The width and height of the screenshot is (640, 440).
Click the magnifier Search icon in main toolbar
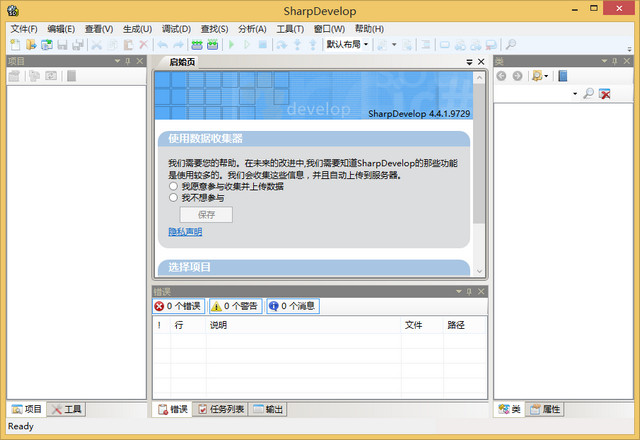[x=511, y=44]
